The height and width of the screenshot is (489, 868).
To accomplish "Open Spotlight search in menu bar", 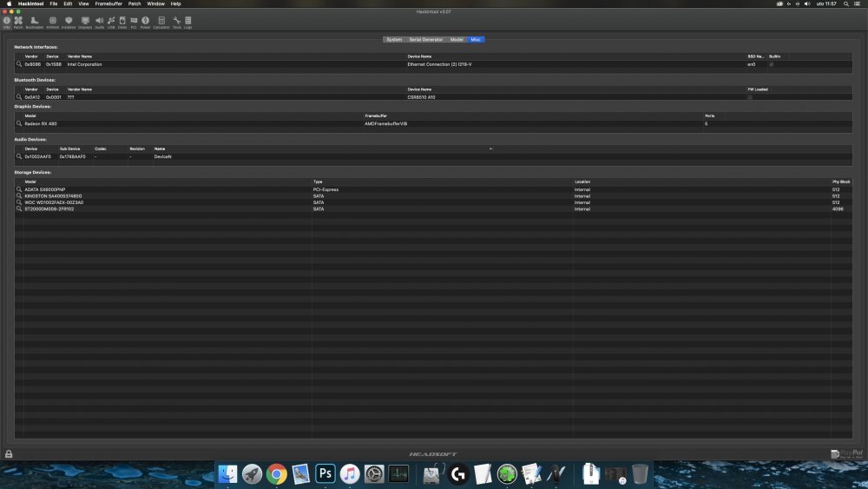I will pyautogui.click(x=845, y=3).
